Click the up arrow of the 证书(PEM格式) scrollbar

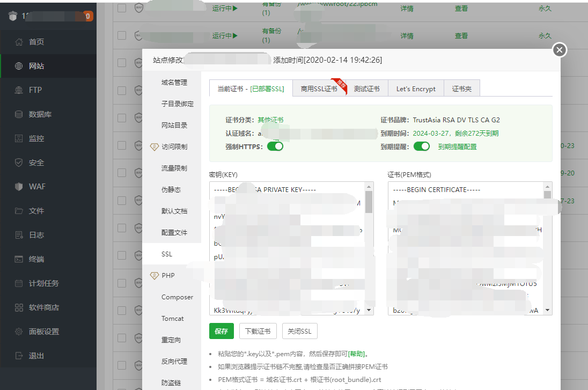coord(548,186)
